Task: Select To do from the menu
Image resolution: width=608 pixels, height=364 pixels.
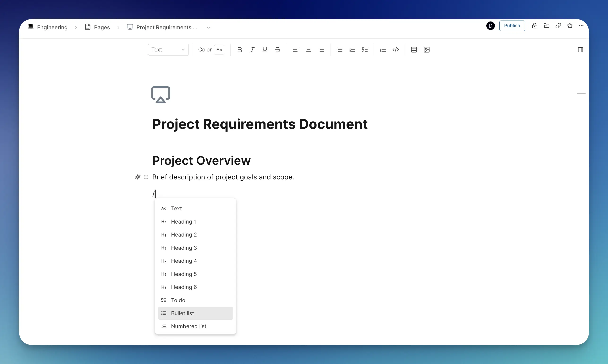Action: click(195, 300)
